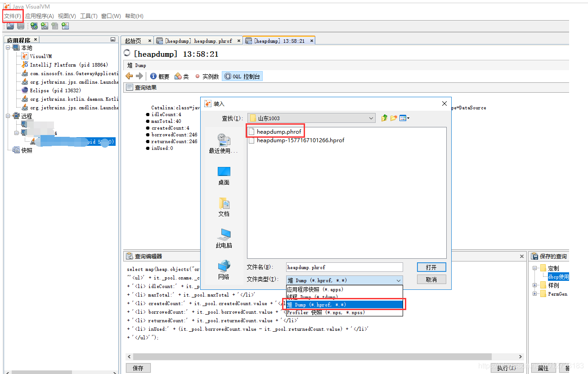This screenshot has height=374, width=588.
Task: Click the 执行 button
Action: (x=506, y=368)
